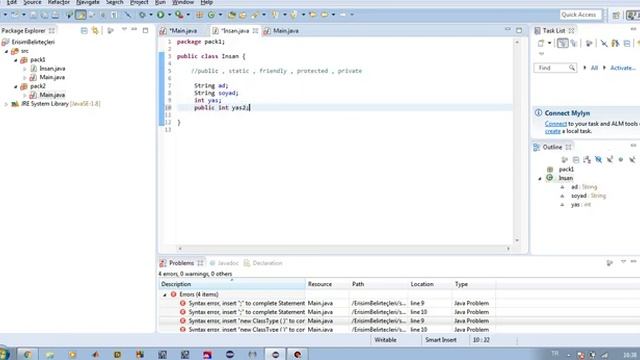The width and height of the screenshot is (640, 360).
Task: Start debugging with the bug icon
Action: [x=142, y=15]
